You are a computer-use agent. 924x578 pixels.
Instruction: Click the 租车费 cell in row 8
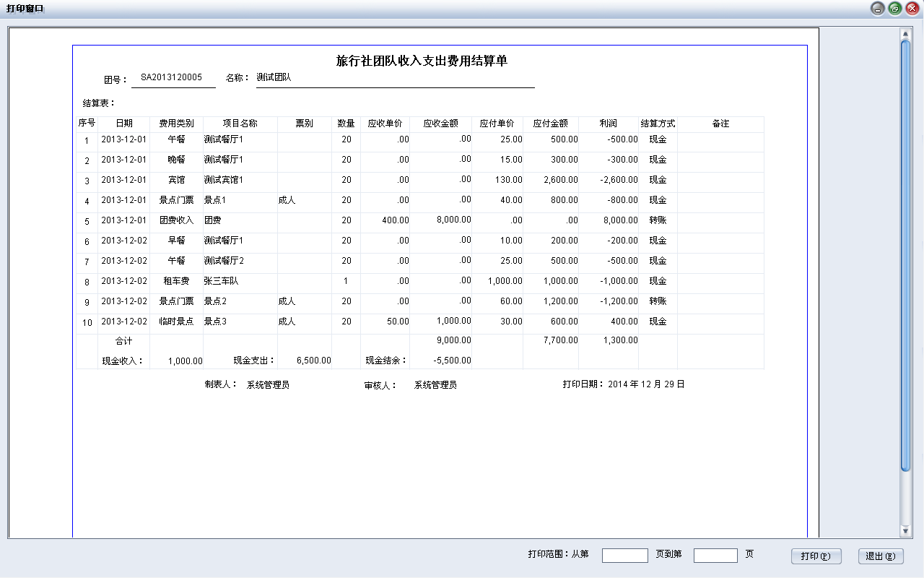[177, 281]
